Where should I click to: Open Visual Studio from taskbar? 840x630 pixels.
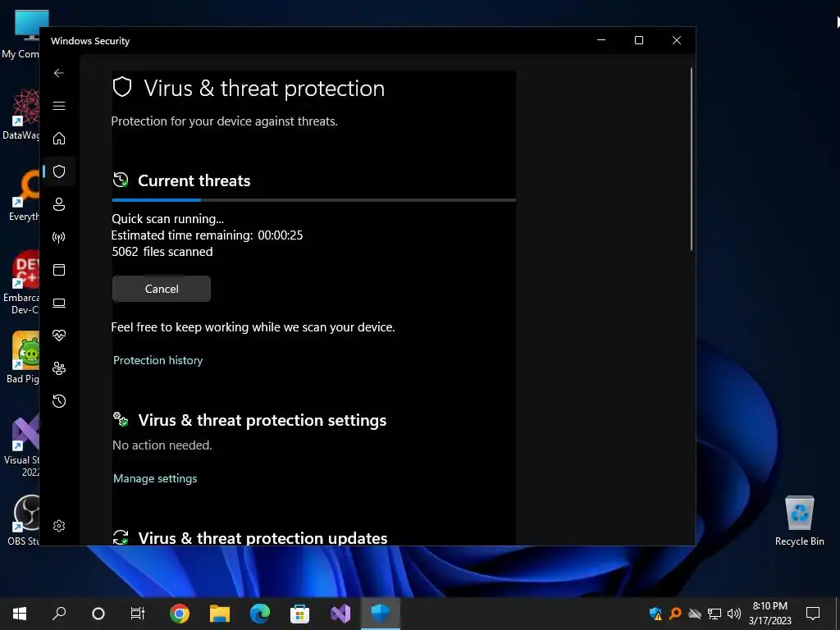pos(340,613)
